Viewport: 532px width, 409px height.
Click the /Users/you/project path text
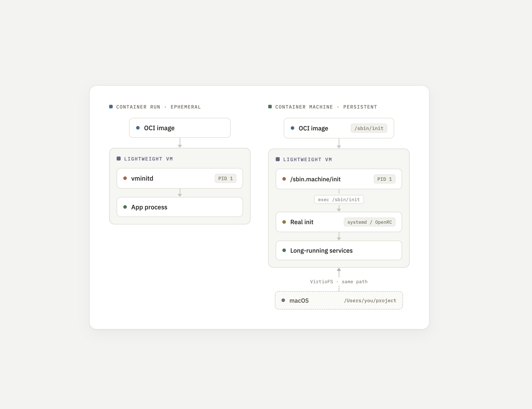tap(370, 301)
